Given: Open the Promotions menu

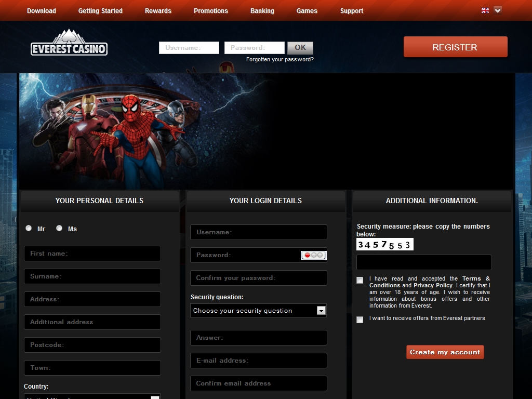Looking at the screenshot, I should click(x=211, y=11).
